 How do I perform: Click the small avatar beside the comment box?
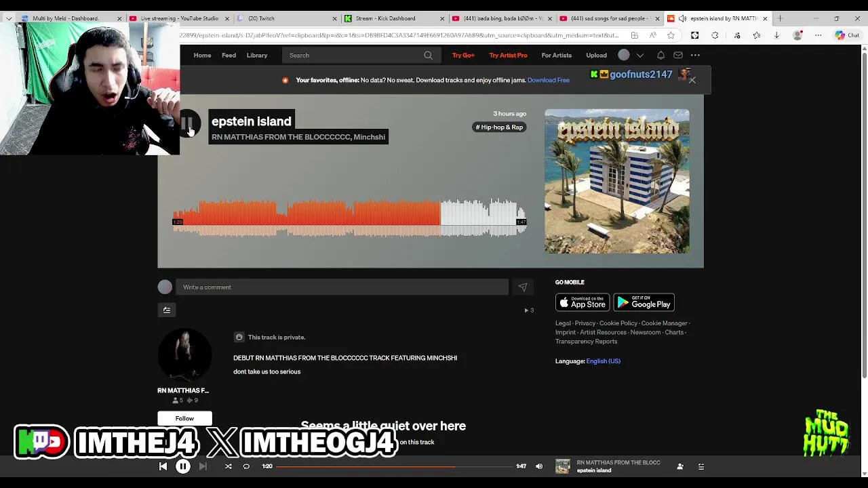click(x=165, y=287)
